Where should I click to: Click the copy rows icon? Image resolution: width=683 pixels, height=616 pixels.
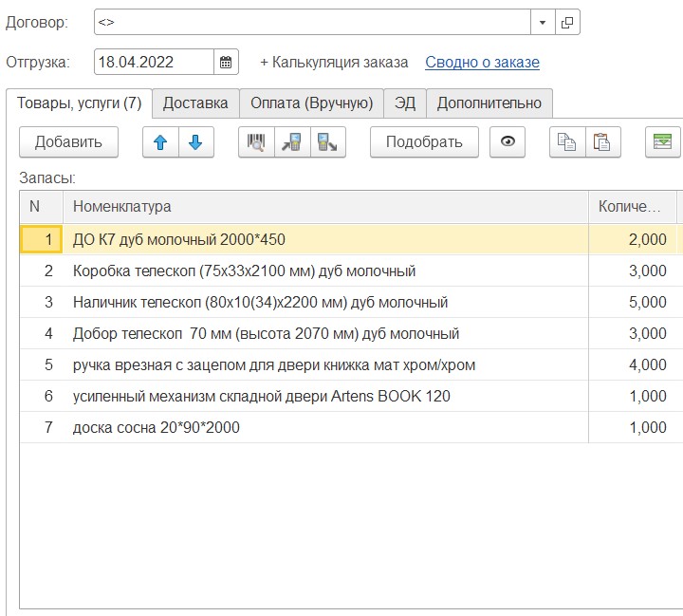pos(567,142)
